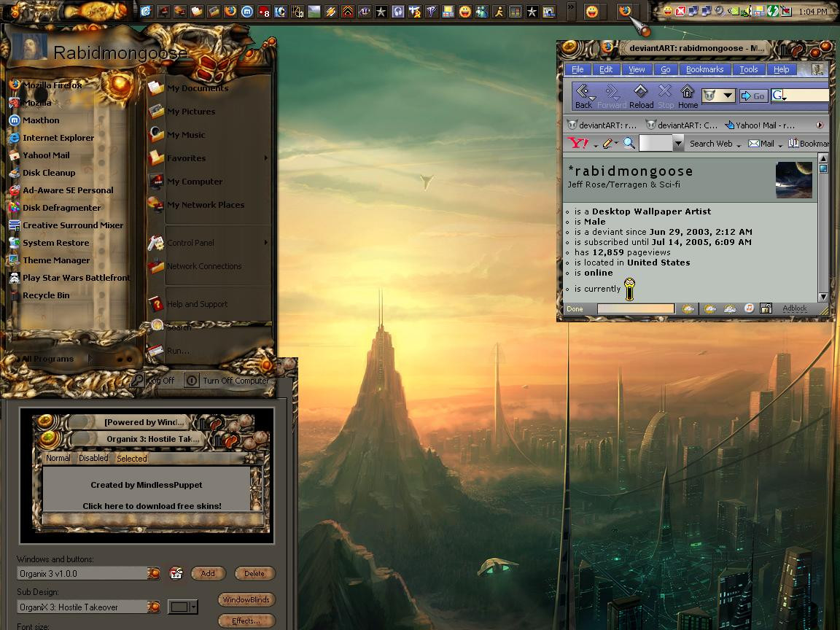The height and width of the screenshot is (630, 840).
Task: Click skin load icon beside Organix dropdown
Action: 176,573
